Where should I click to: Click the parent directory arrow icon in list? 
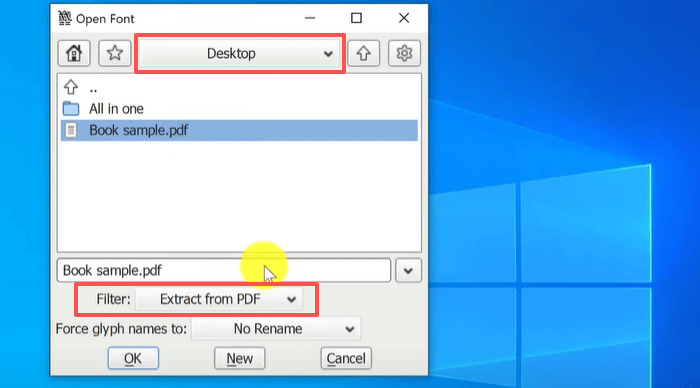pyautogui.click(x=71, y=87)
